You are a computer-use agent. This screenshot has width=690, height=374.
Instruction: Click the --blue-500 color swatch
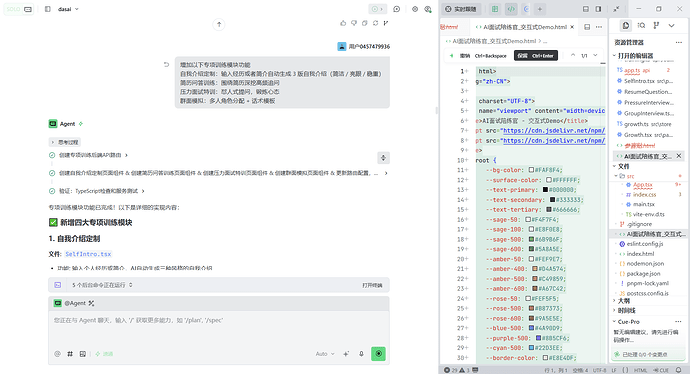coord(531,328)
